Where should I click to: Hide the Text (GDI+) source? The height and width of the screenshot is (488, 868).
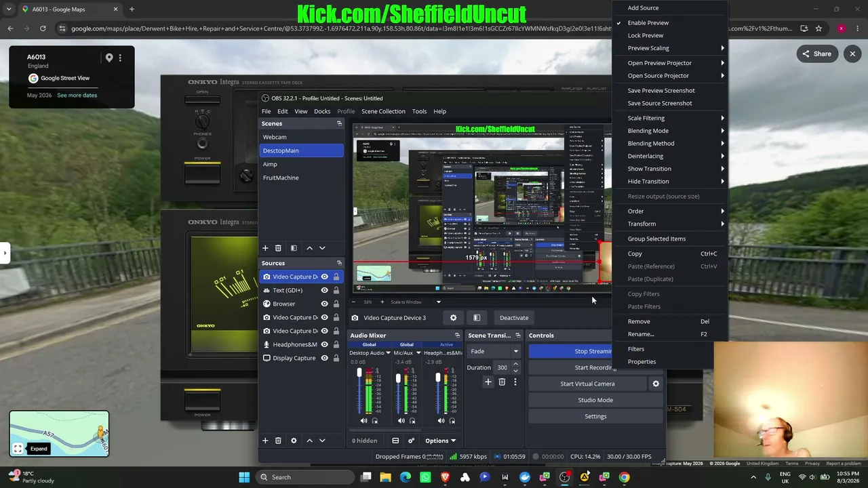pyautogui.click(x=325, y=290)
